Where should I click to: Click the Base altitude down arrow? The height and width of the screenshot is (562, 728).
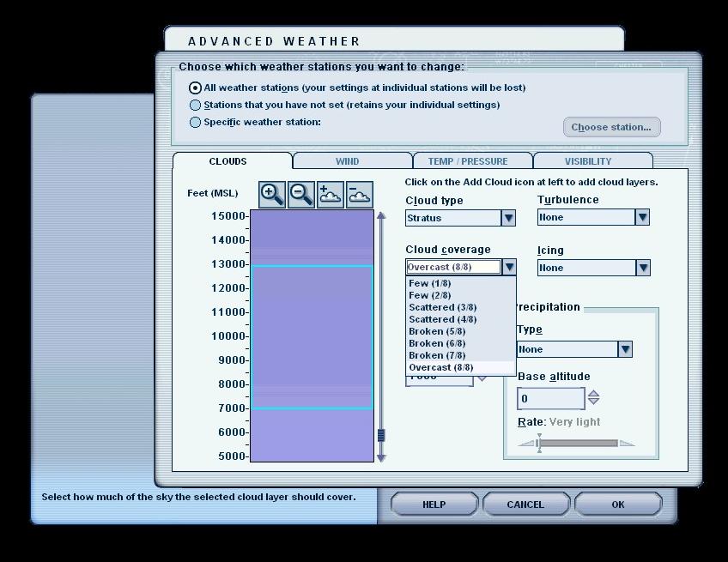[x=593, y=402]
